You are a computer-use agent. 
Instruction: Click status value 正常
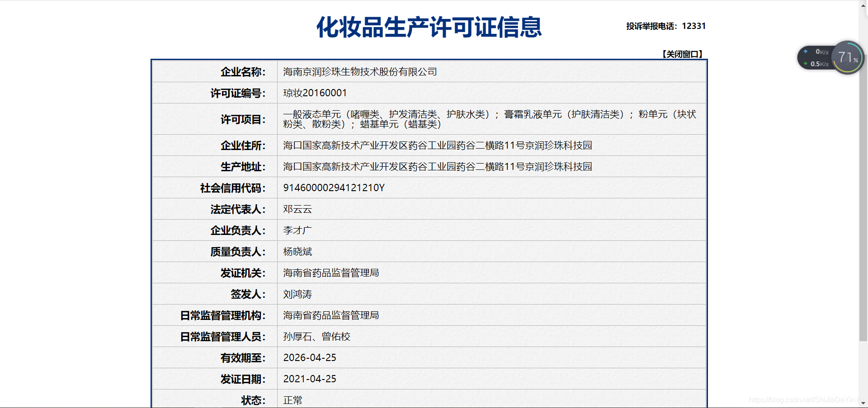tap(293, 400)
